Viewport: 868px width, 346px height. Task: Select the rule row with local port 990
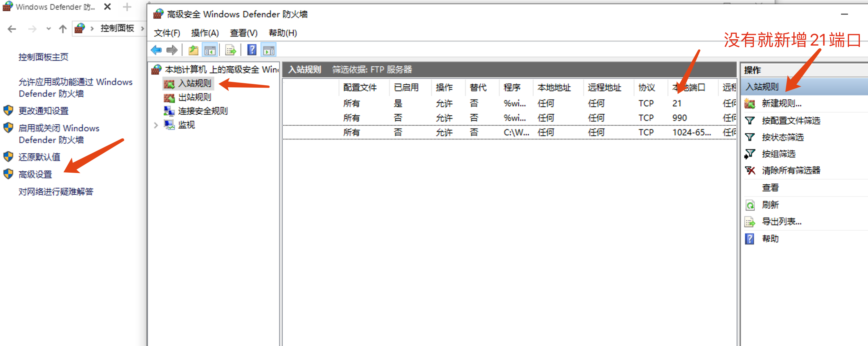[x=510, y=118]
